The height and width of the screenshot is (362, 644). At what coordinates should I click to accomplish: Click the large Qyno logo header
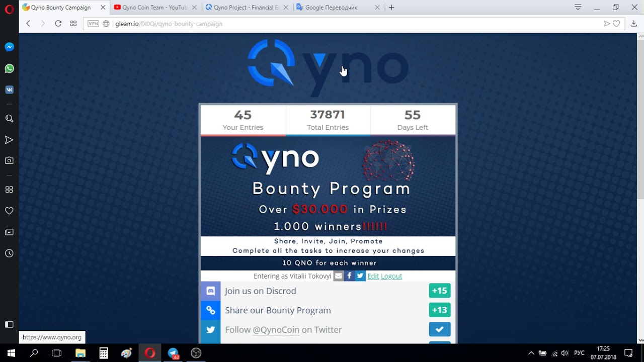328,67
